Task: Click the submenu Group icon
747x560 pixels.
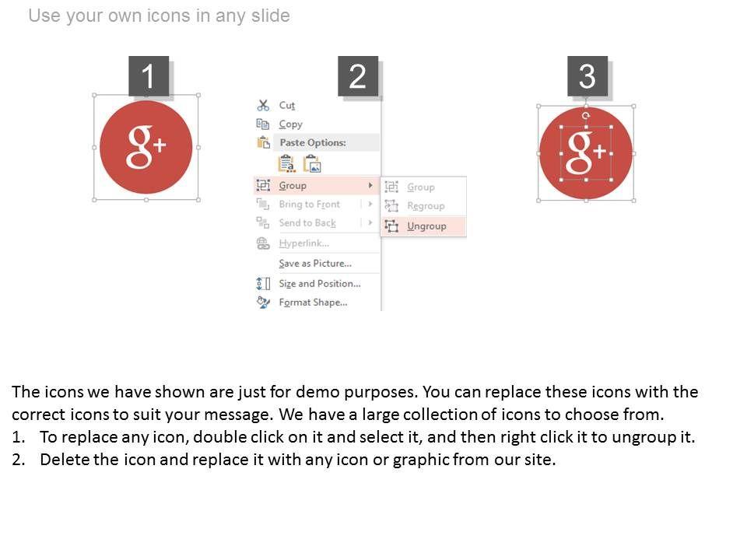Action: (391, 187)
